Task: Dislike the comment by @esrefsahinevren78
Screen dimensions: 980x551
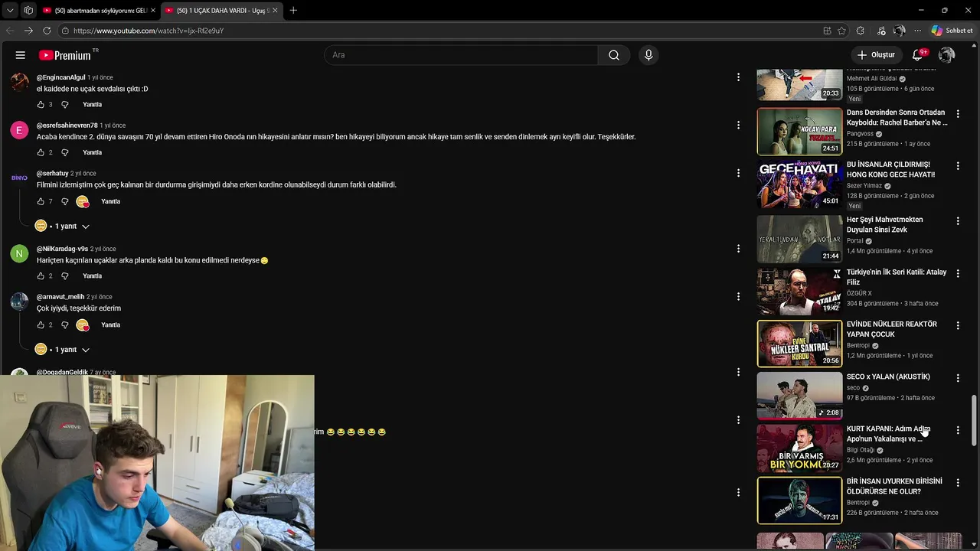Action: pyautogui.click(x=65, y=153)
